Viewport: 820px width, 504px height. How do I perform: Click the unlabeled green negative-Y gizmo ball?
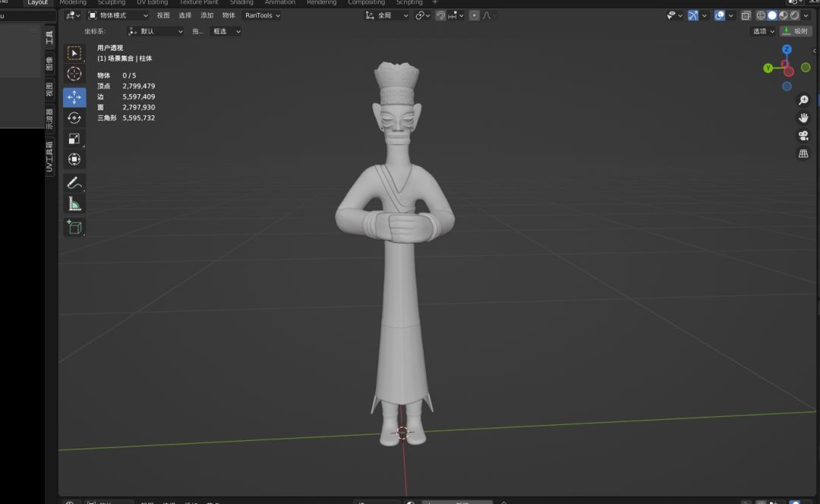(x=806, y=68)
